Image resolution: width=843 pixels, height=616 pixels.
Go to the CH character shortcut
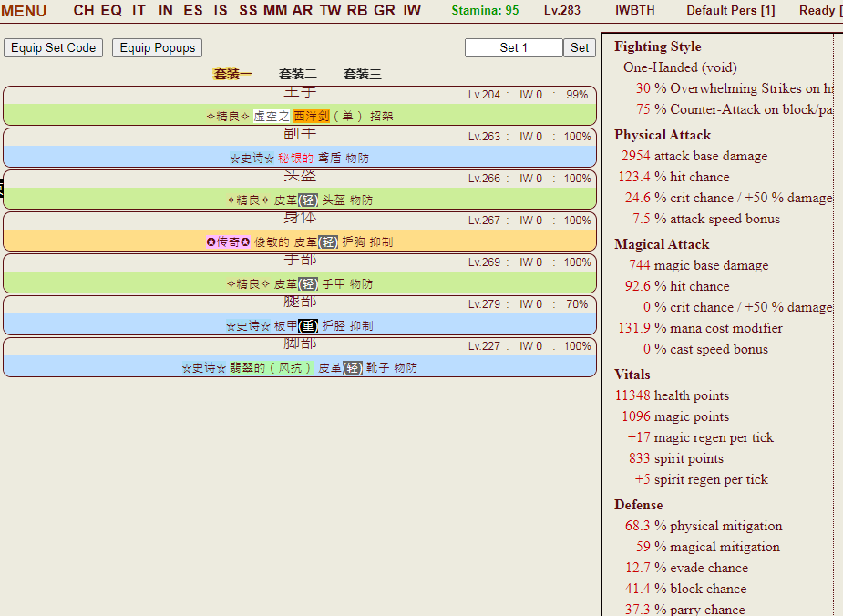[84, 11]
